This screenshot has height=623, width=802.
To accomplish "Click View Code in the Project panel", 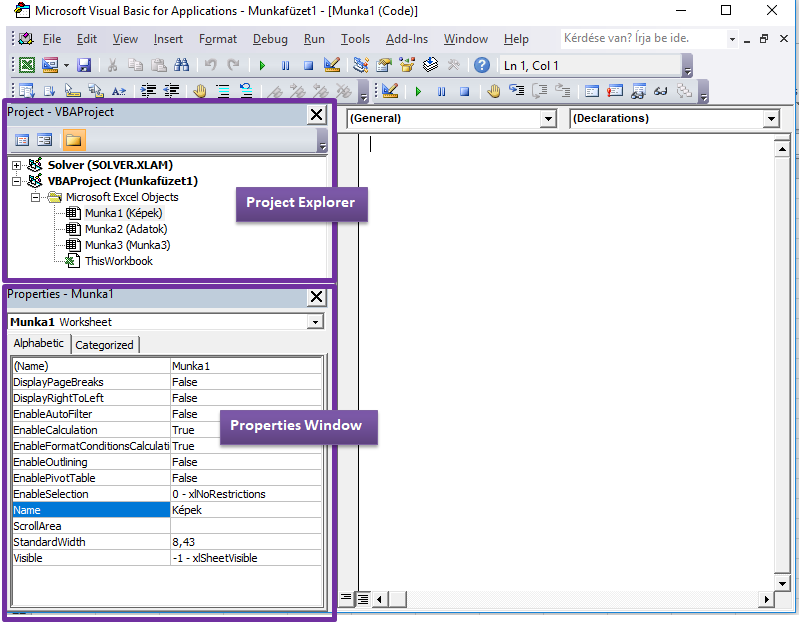I will 22,140.
